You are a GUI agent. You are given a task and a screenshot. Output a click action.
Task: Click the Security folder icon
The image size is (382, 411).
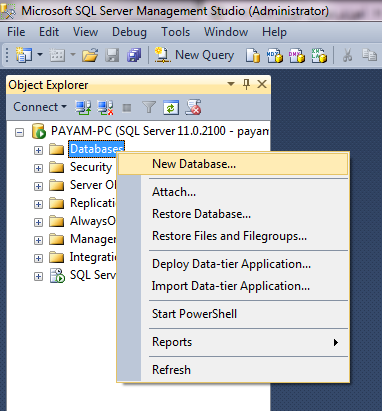(57, 167)
